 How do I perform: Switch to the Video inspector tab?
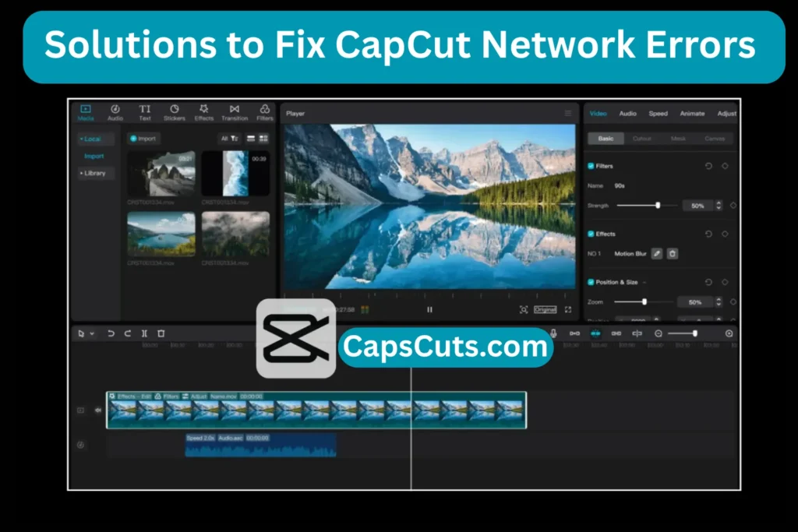[x=598, y=114]
